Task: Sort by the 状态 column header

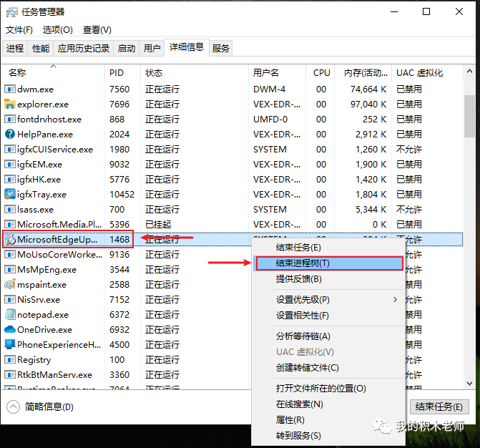Action: (195, 72)
